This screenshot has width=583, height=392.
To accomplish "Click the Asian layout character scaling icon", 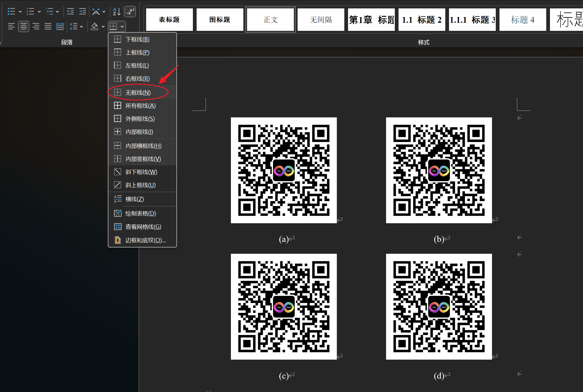I will (x=96, y=12).
